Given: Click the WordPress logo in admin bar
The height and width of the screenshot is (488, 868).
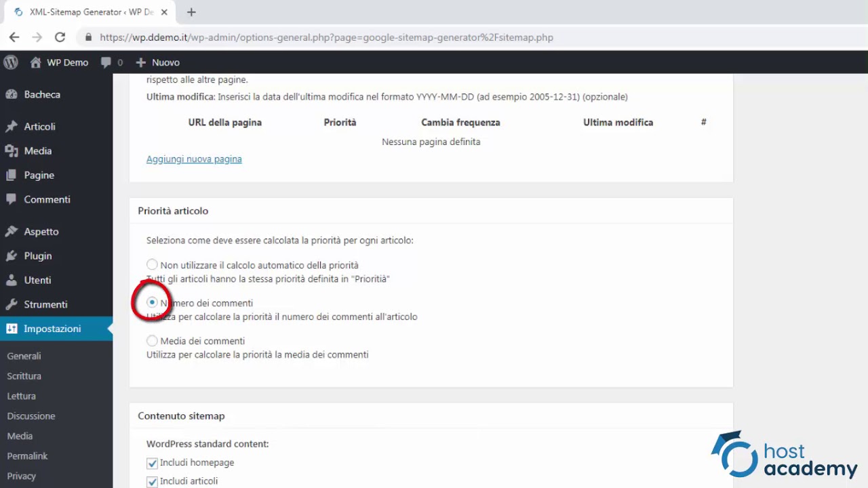Looking at the screenshot, I should click(x=11, y=62).
